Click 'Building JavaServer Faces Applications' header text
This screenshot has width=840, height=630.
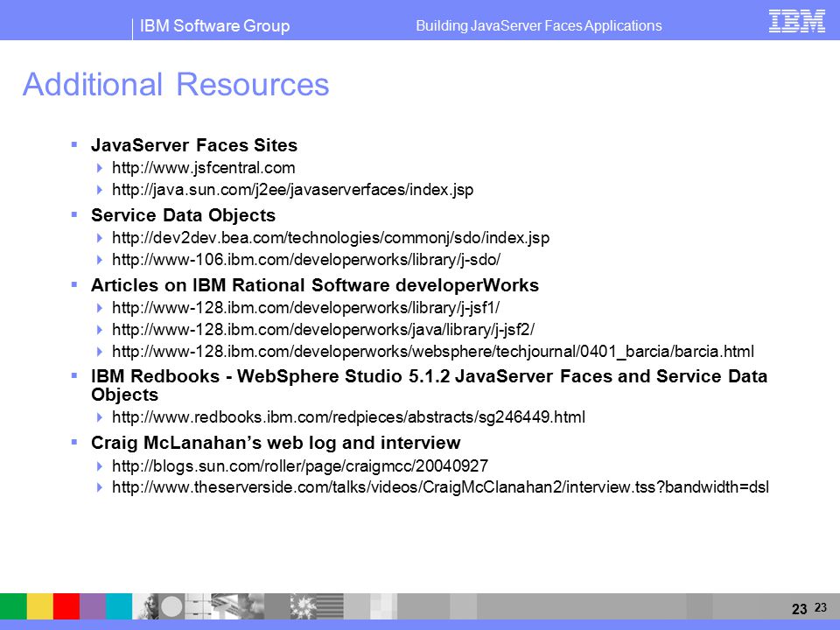[539, 25]
